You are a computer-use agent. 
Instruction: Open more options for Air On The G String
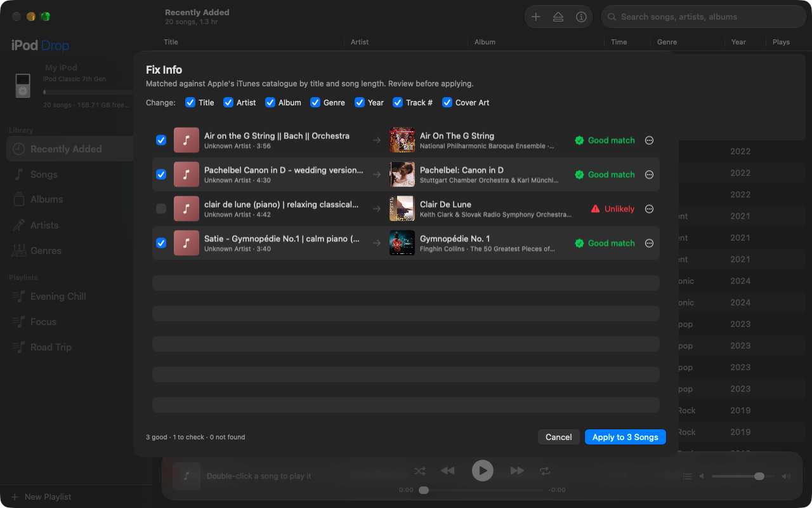[x=649, y=140]
